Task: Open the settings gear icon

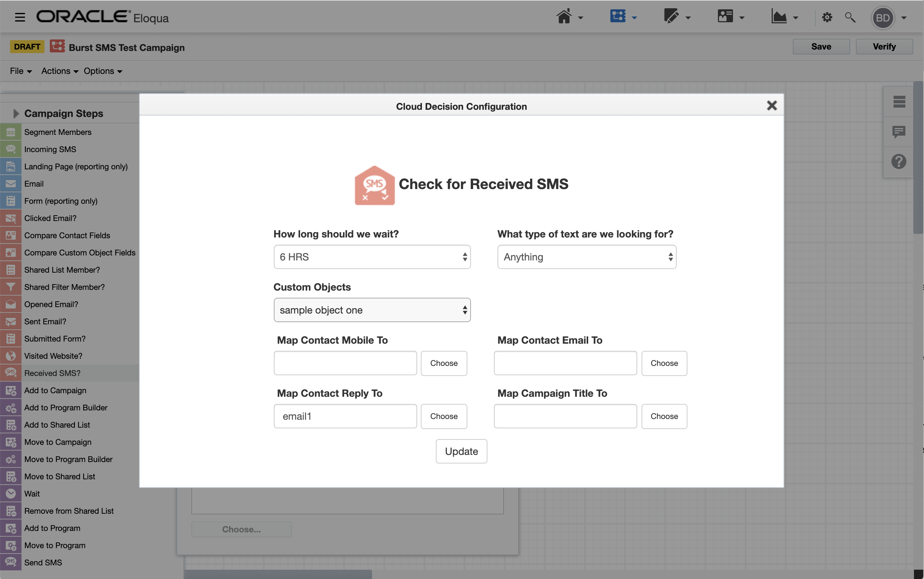Action: [x=827, y=17]
